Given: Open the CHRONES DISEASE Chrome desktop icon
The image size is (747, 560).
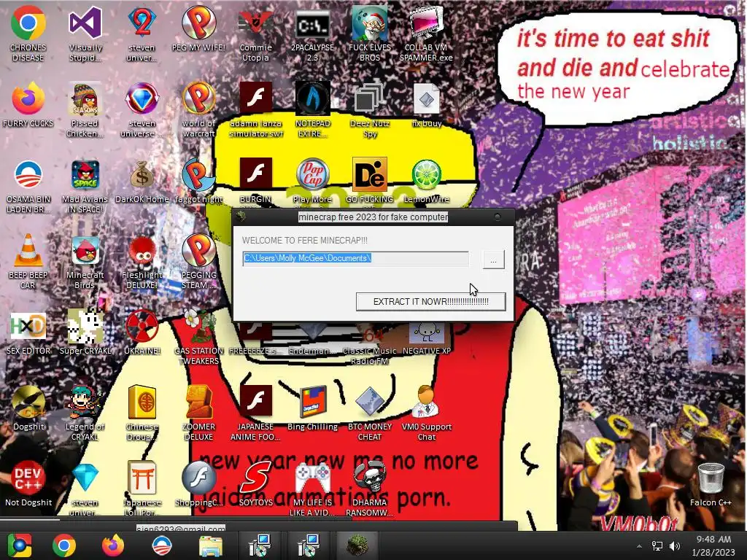Looking at the screenshot, I should point(28,24).
